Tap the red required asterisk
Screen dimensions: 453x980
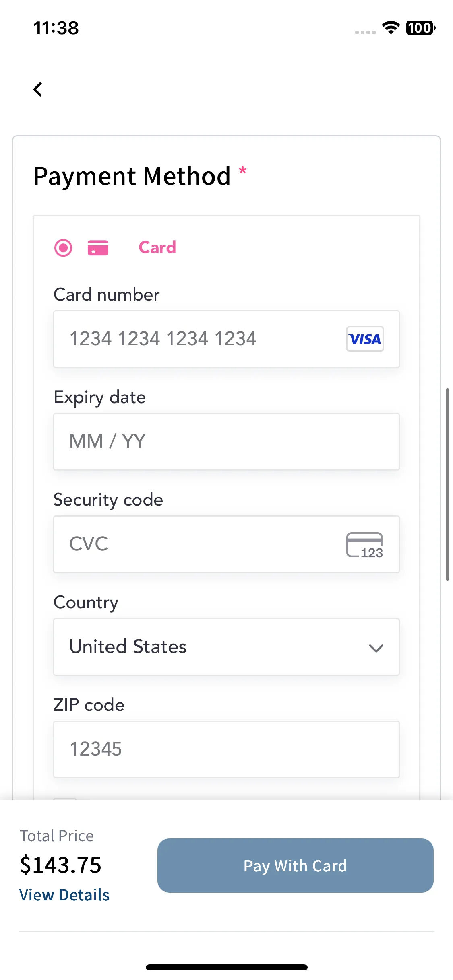243,170
